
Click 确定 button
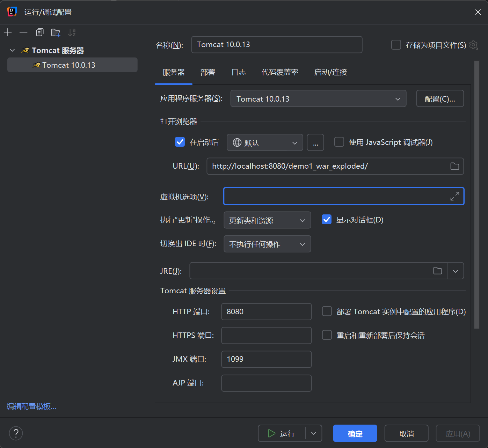click(x=355, y=433)
